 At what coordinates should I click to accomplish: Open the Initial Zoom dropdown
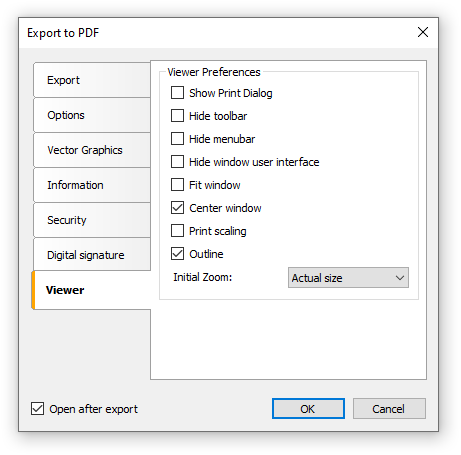348,278
